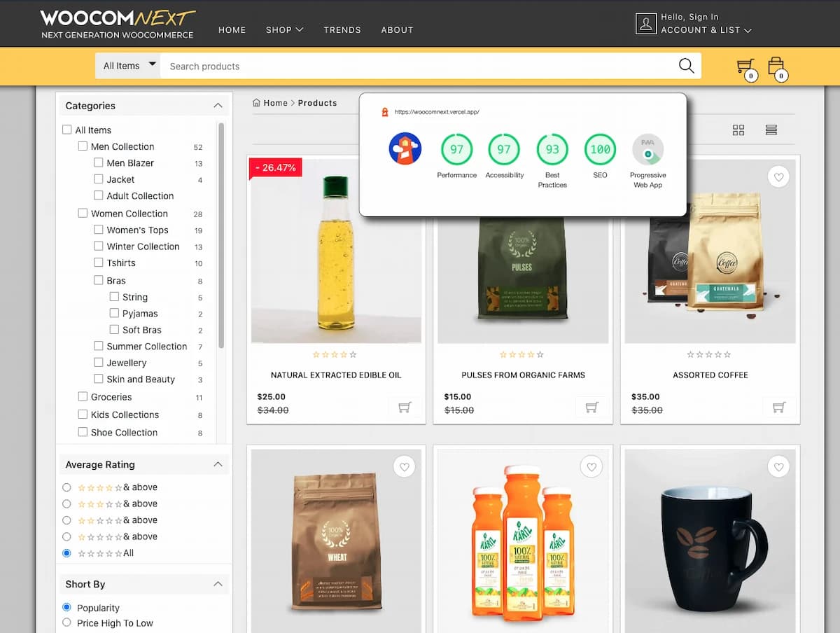Go to the About page

tap(397, 30)
